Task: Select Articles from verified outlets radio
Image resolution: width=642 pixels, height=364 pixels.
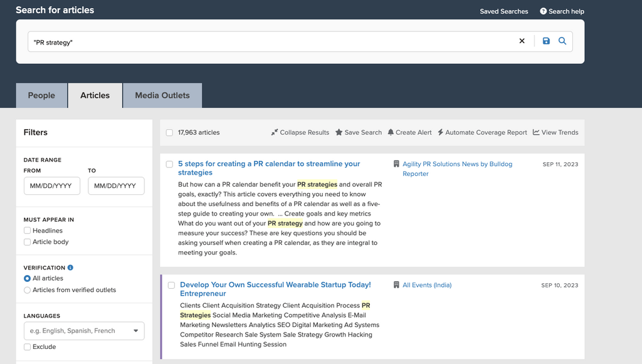Action: [x=27, y=290]
